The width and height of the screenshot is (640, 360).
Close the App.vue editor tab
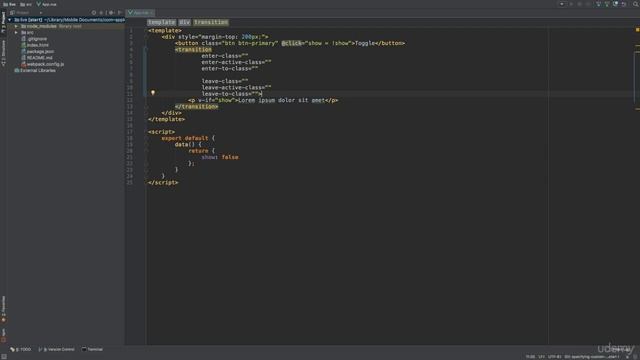pos(151,13)
